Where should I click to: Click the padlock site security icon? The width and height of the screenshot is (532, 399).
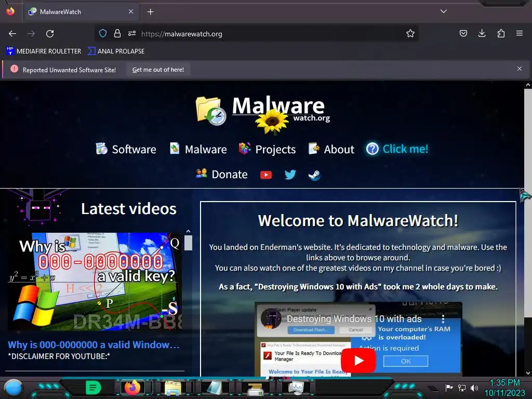click(117, 34)
